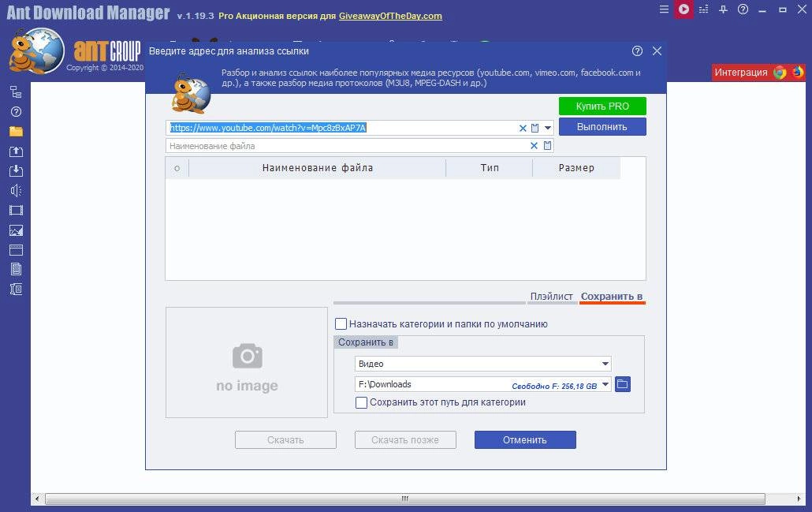Click the horizontal scrollbar thumb at bottom
This screenshot has height=512, width=812.
pos(405,499)
